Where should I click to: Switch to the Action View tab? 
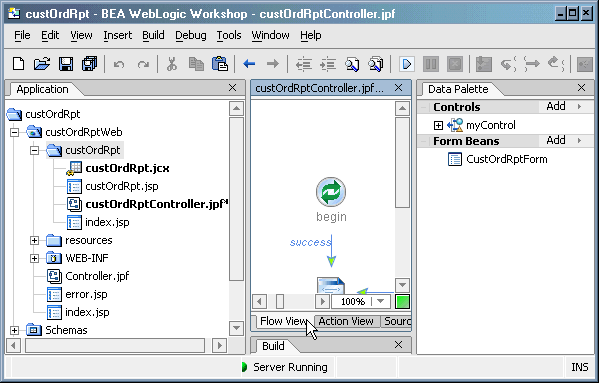click(346, 322)
